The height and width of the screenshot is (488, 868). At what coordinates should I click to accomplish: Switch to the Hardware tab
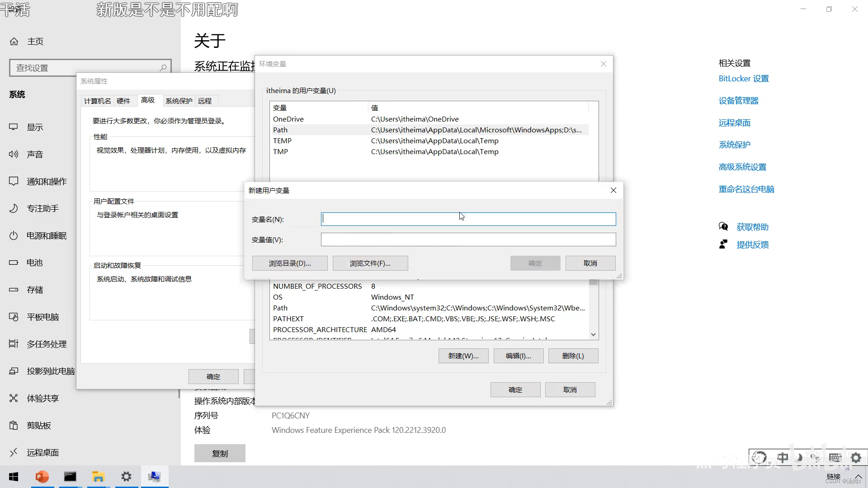click(123, 101)
